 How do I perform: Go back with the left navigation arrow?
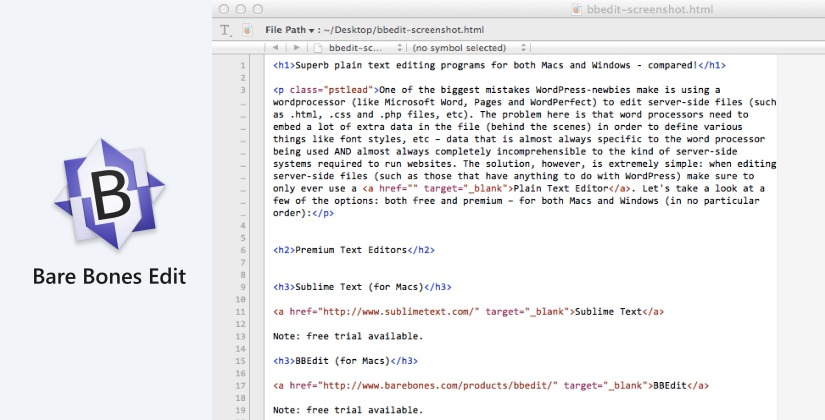click(x=275, y=47)
